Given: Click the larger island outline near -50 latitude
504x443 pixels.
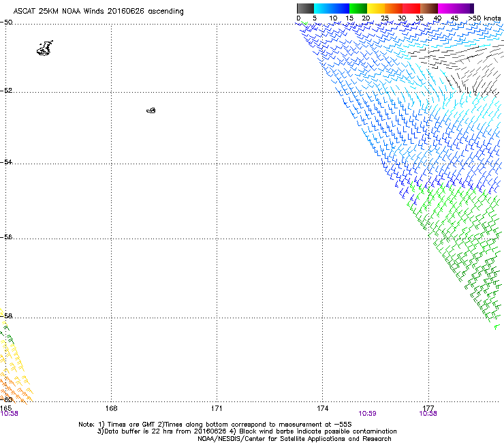Looking at the screenshot, I should (x=45, y=48).
